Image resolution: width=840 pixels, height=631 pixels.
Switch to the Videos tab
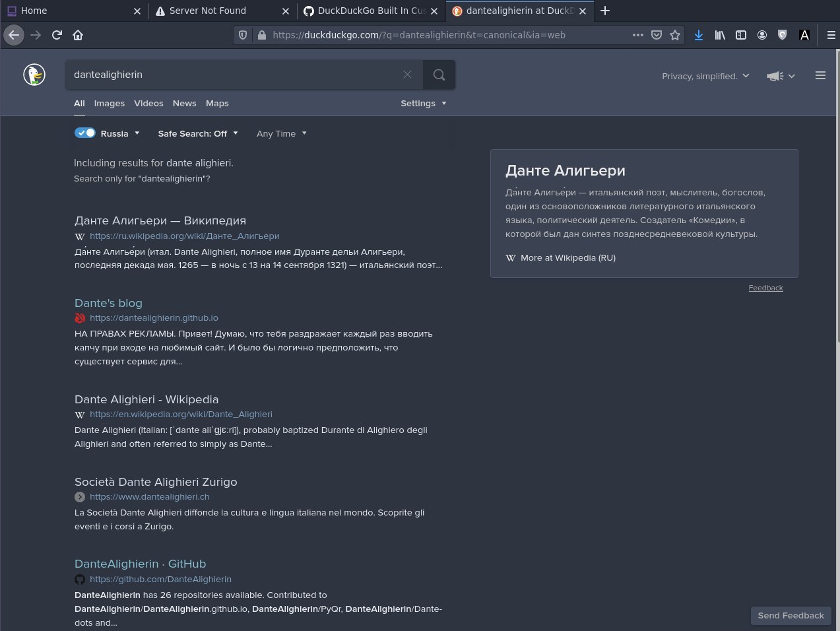148,104
